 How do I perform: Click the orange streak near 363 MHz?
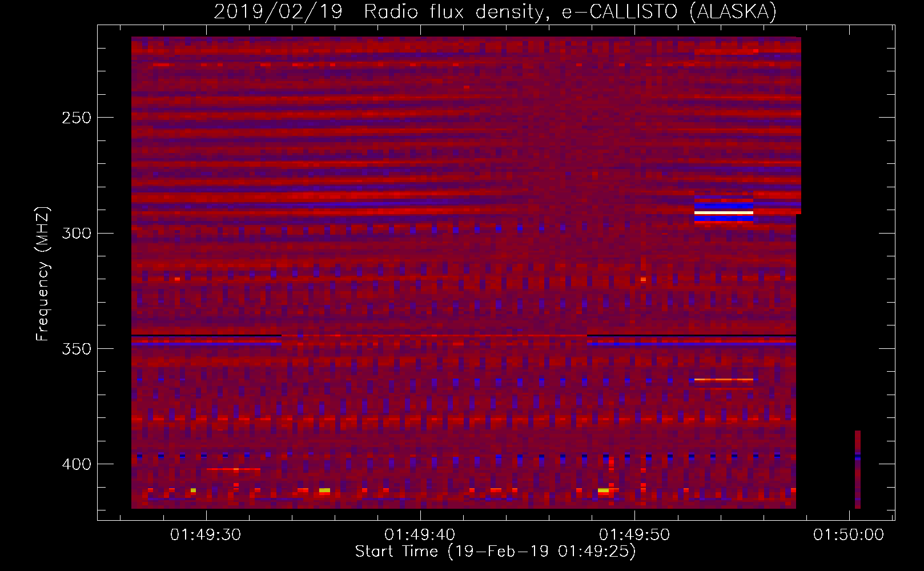(x=724, y=379)
